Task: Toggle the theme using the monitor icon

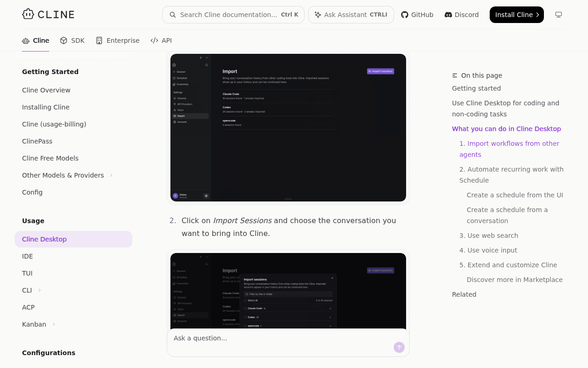Action: click(x=559, y=15)
